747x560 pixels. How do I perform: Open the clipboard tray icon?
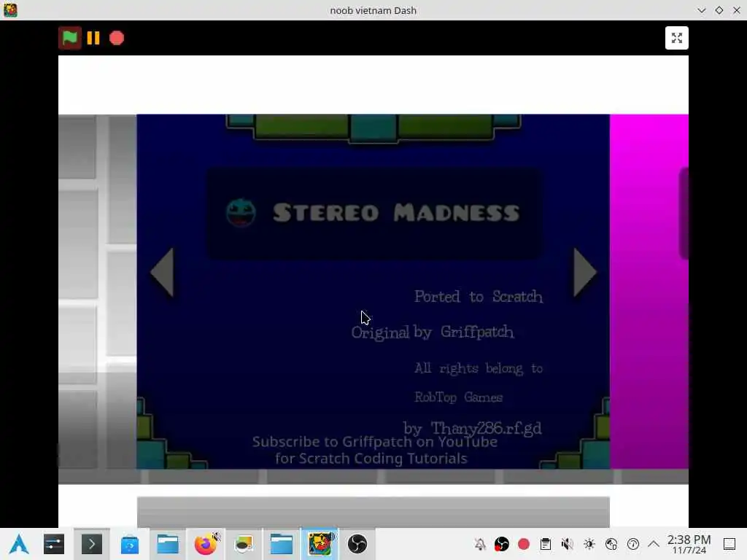[546, 544]
